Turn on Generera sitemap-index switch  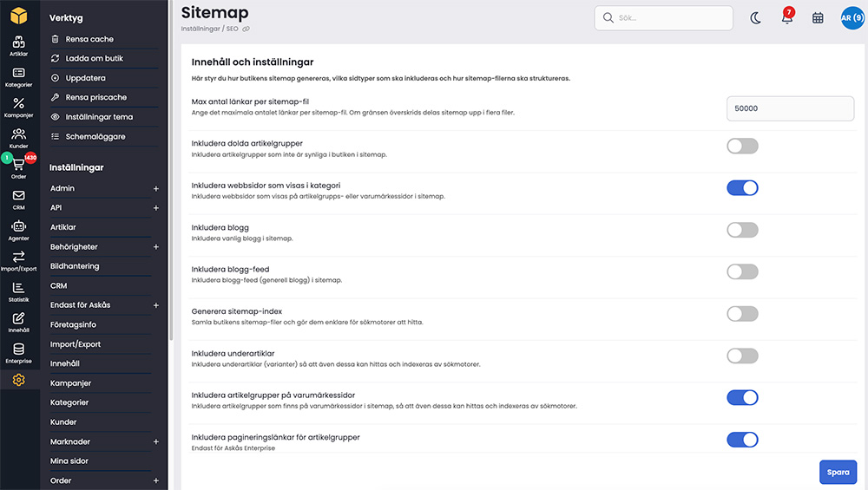pos(742,314)
